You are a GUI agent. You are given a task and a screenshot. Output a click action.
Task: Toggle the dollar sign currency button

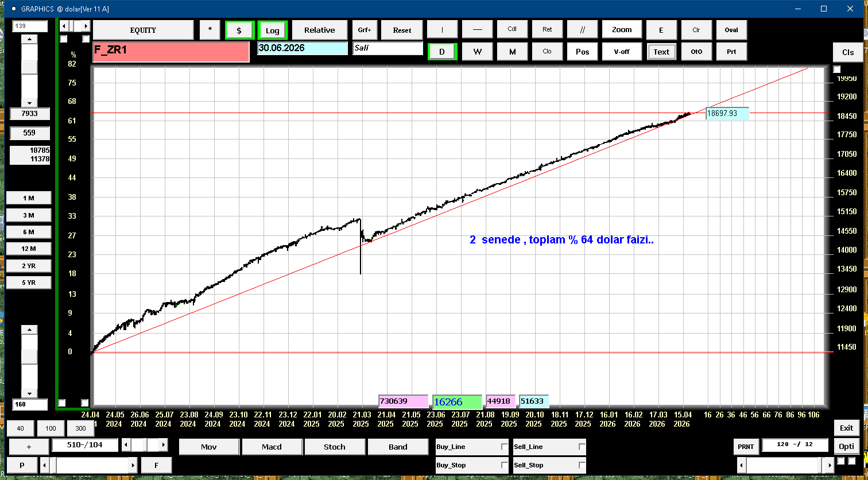point(239,30)
